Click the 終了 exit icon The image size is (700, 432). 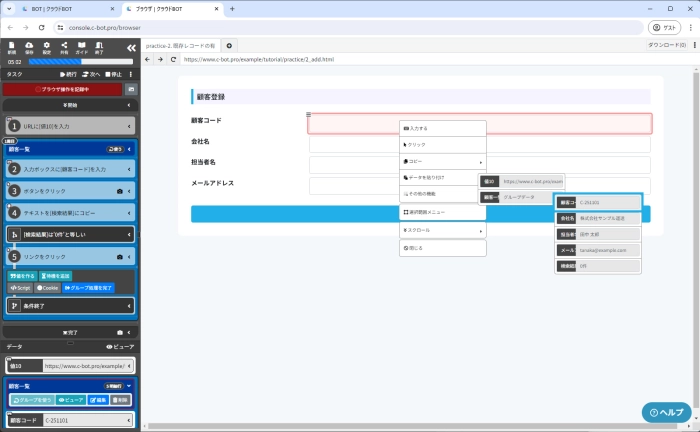point(100,47)
